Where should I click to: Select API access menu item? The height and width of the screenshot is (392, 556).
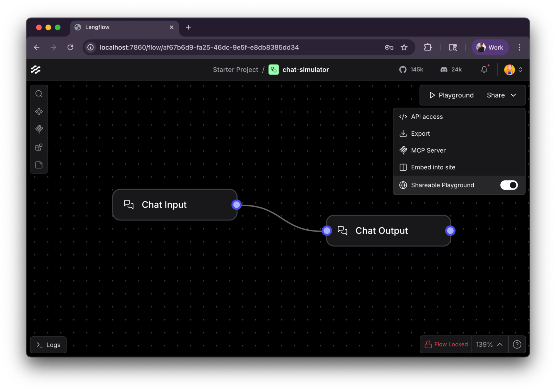point(427,117)
